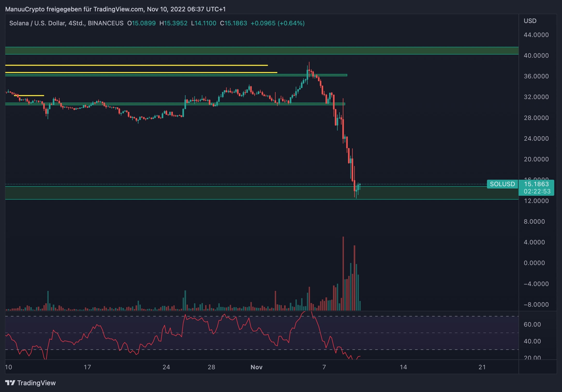Click the 44.0000 price axis label
Image resolution: width=562 pixels, height=392 pixels.
coord(536,35)
